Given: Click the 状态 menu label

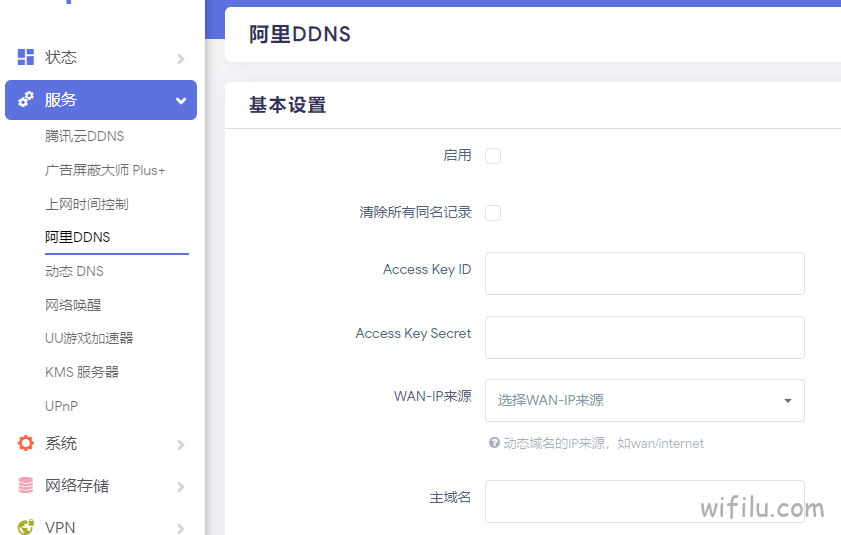Looking at the screenshot, I should point(61,57).
